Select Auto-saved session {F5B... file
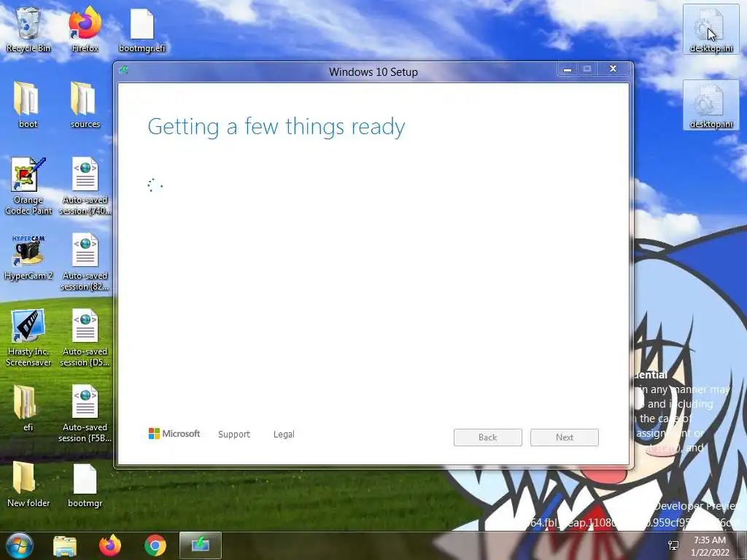The height and width of the screenshot is (560, 747). [85, 414]
